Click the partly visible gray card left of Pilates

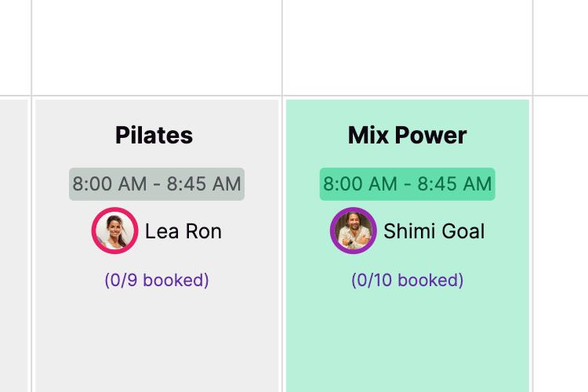click(14, 245)
